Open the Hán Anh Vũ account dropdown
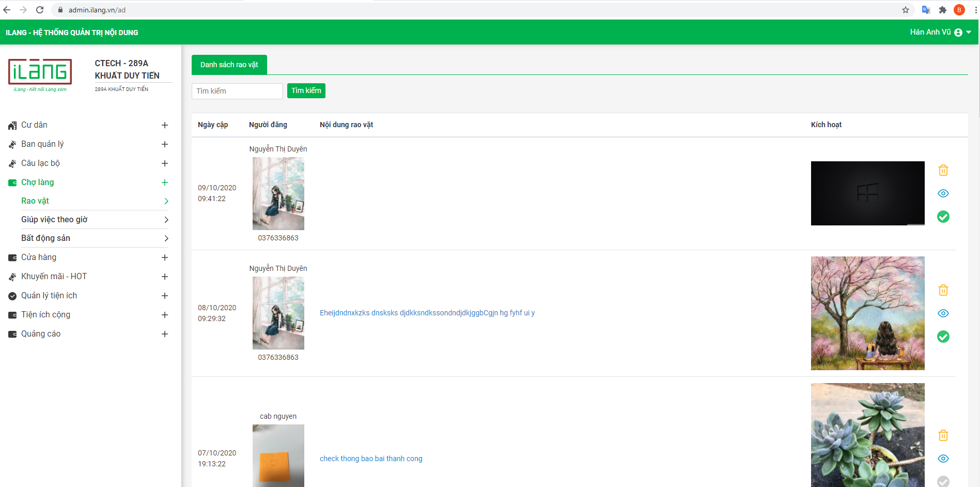The height and width of the screenshot is (487, 980). point(940,32)
